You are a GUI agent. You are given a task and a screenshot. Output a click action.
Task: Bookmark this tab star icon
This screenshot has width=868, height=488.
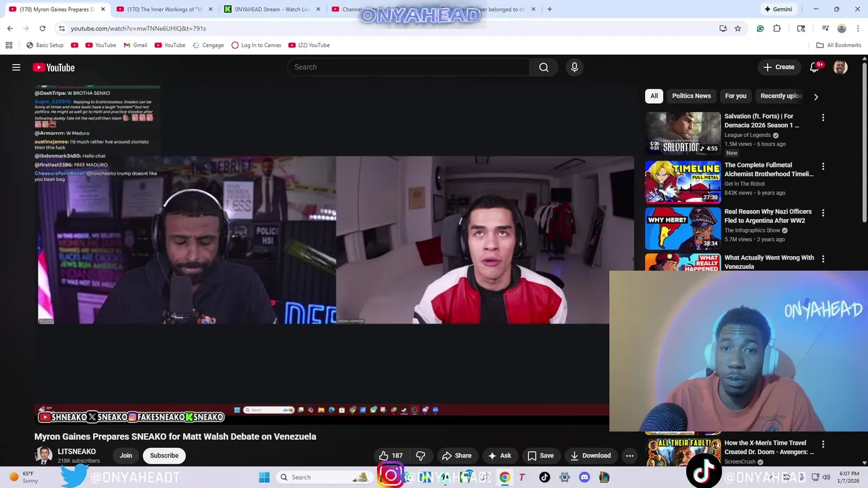coord(737,28)
